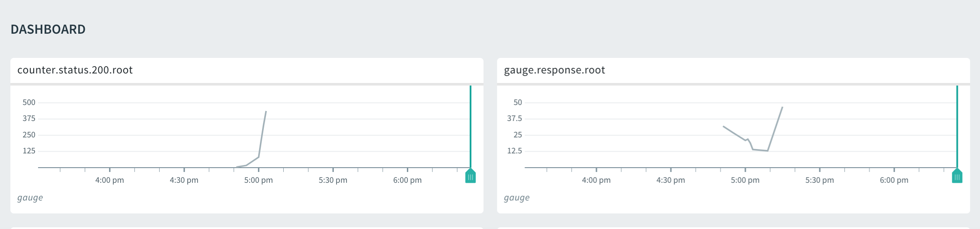Click the teal time handle on counter.status.200.root chart

pyautogui.click(x=471, y=176)
